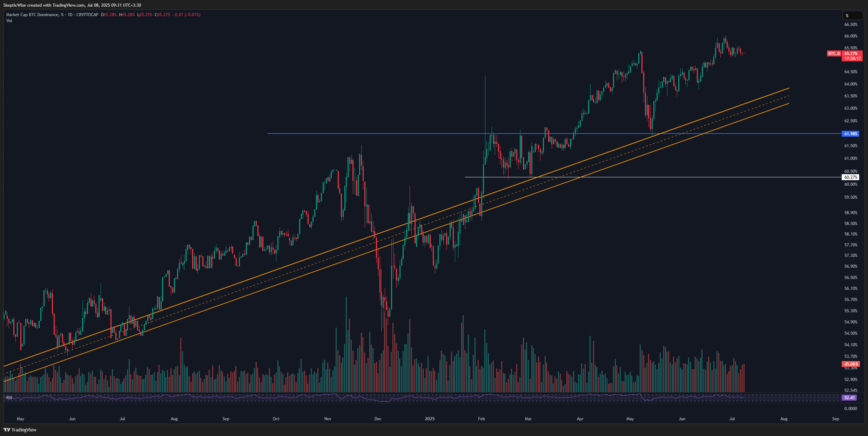Select the blue 61.98% price label

pos(850,134)
